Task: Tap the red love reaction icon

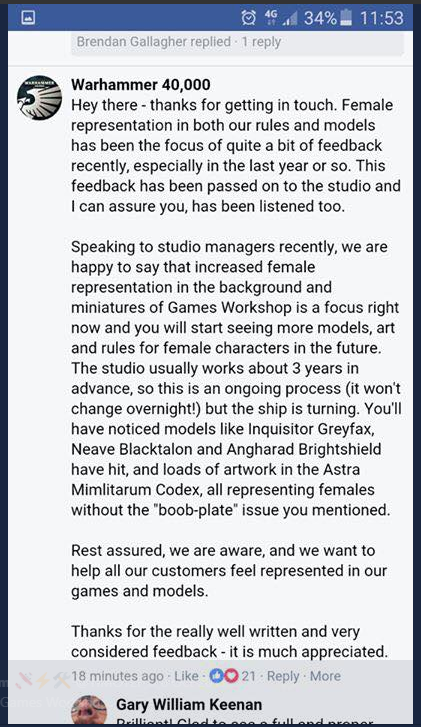Action: [231, 676]
